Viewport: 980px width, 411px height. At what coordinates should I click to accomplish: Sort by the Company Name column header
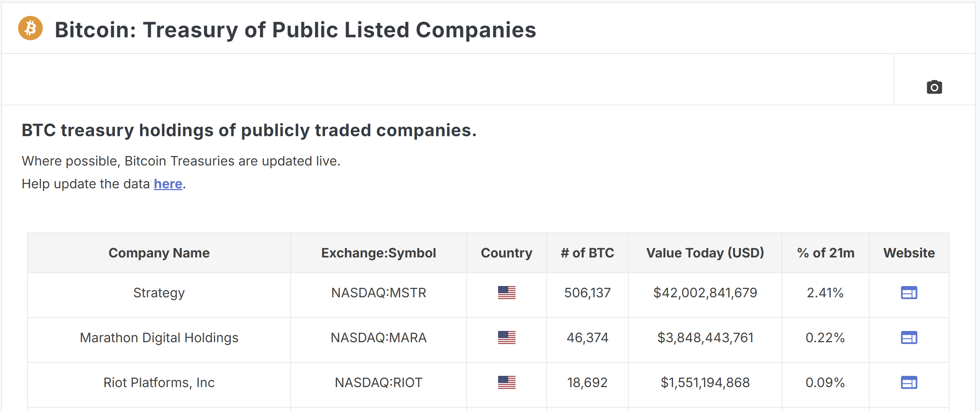point(159,253)
